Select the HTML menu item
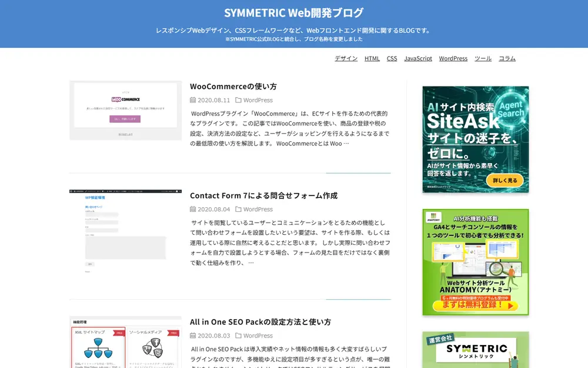Viewport: 588px width, 368px height. [372, 58]
